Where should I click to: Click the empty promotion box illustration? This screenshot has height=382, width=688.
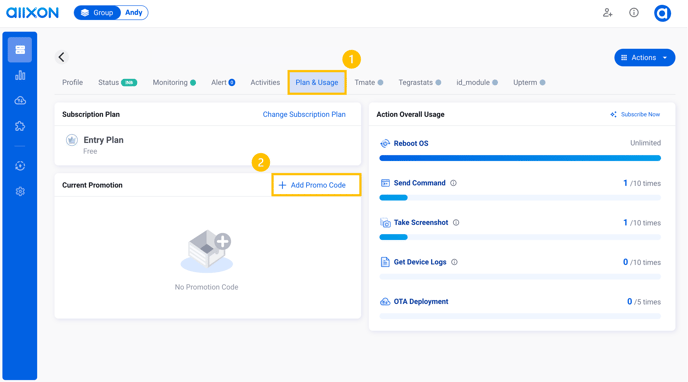pos(207,250)
